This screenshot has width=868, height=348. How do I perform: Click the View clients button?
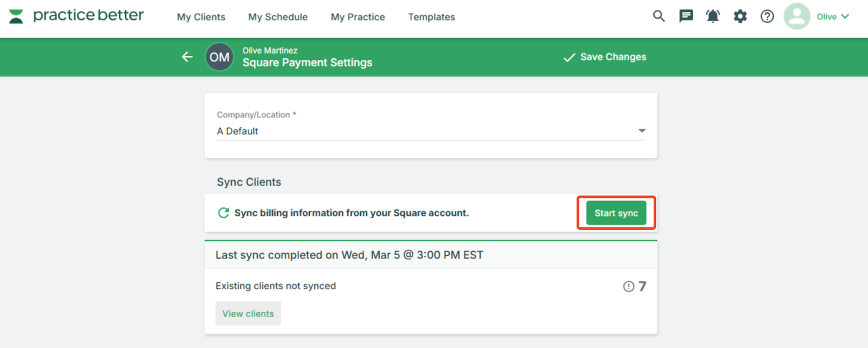point(248,314)
